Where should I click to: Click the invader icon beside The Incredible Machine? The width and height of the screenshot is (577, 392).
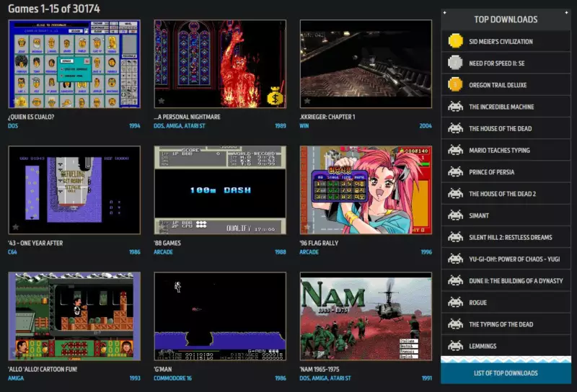click(455, 107)
